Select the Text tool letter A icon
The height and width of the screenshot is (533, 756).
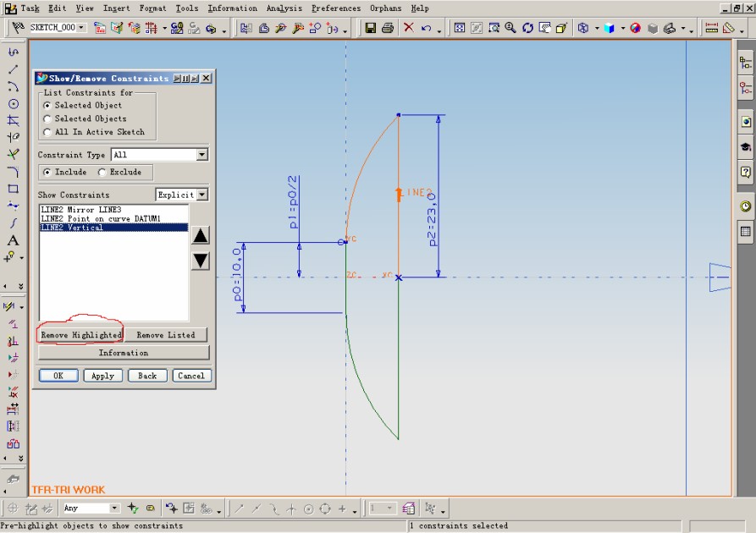coord(13,240)
